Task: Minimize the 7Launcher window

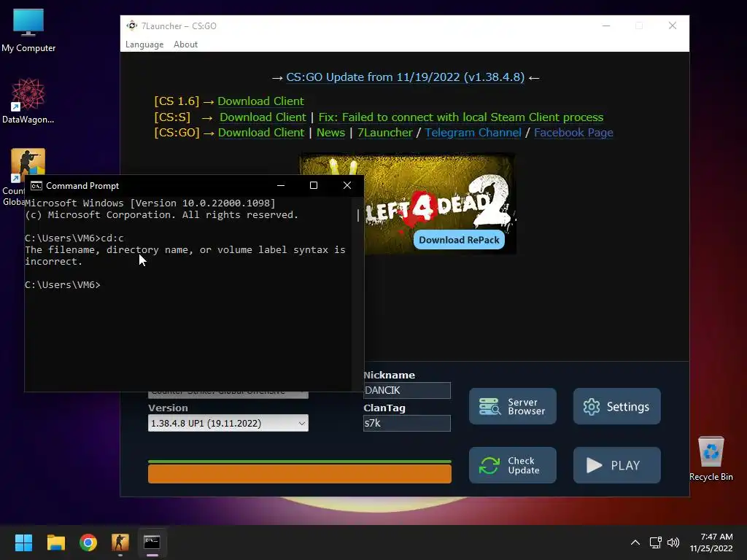Action: point(606,26)
